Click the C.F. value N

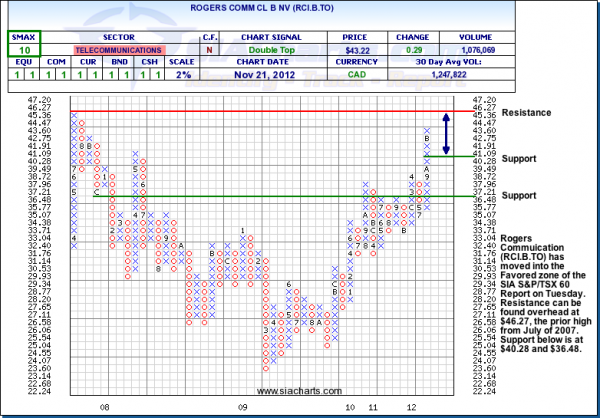point(209,49)
